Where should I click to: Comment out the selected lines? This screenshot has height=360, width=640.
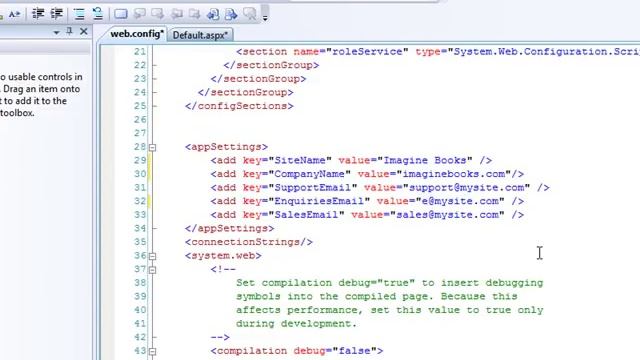(x=79, y=14)
